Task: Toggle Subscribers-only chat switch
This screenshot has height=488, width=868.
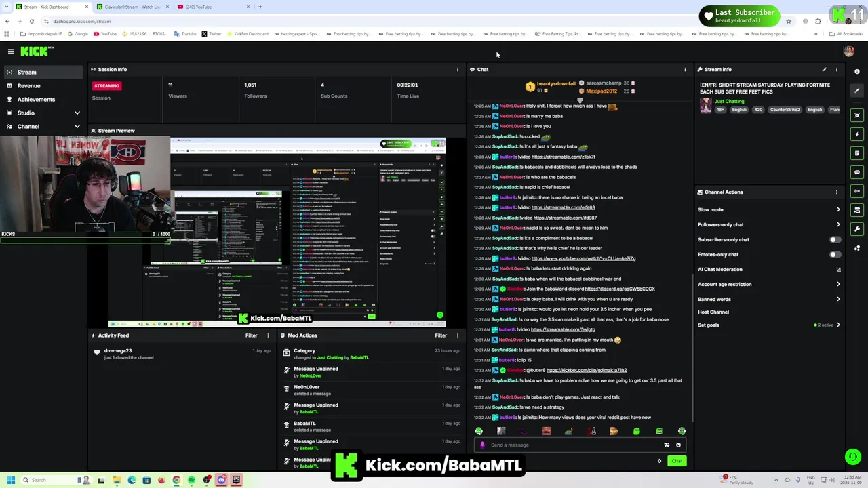Action: (x=835, y=239)
